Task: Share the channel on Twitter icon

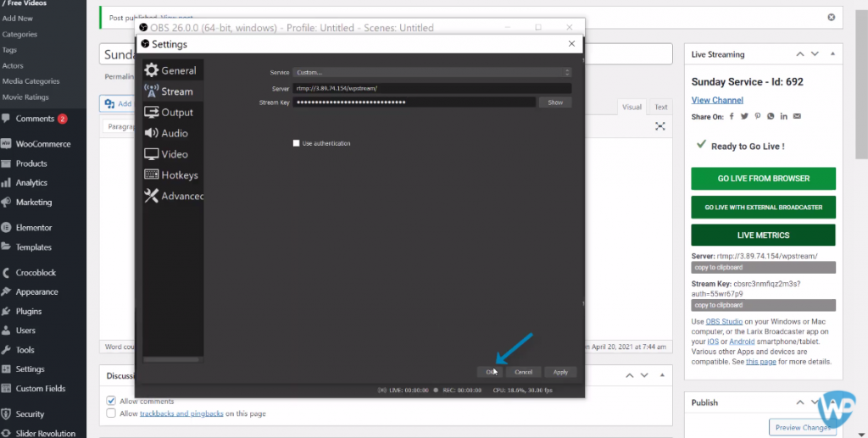Action: click(743, 116)
